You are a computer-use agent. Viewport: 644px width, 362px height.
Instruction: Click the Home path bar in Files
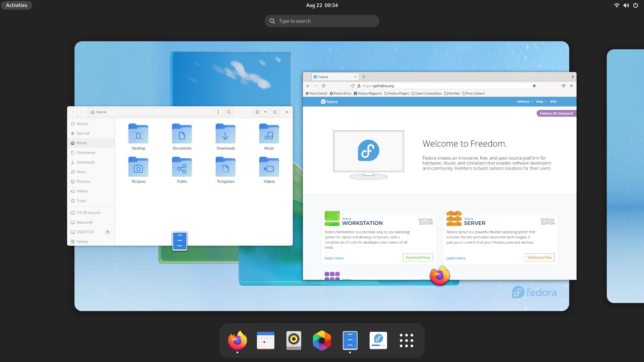point(151,112)
